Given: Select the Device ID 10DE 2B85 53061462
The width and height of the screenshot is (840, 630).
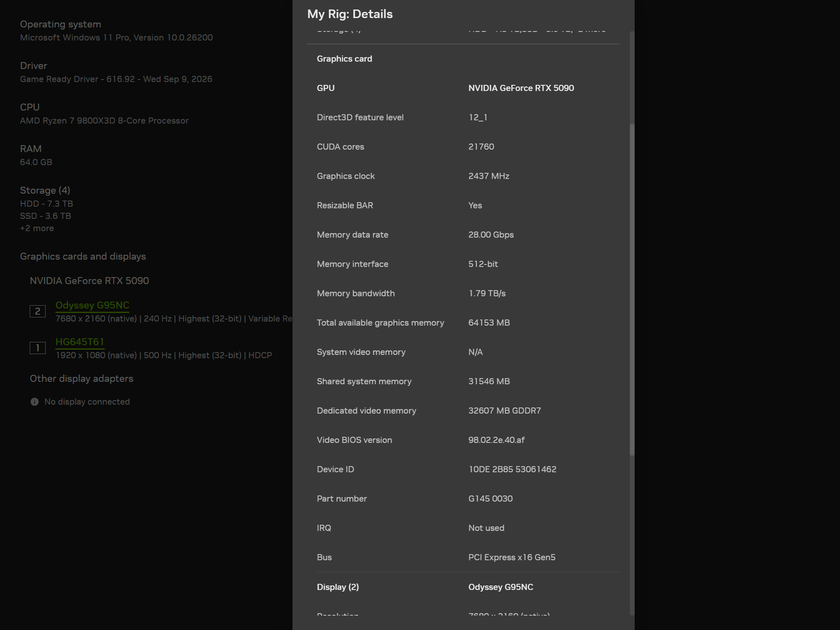Looking at the screenshot, I should pyautogui.click(x=512, y=469).
